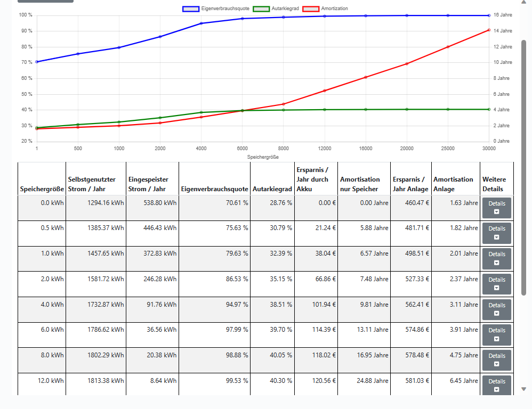This screenshot has width=532, height=409.
Task: Show Details for the 6.0 kWh row
Action: point(497,335)
